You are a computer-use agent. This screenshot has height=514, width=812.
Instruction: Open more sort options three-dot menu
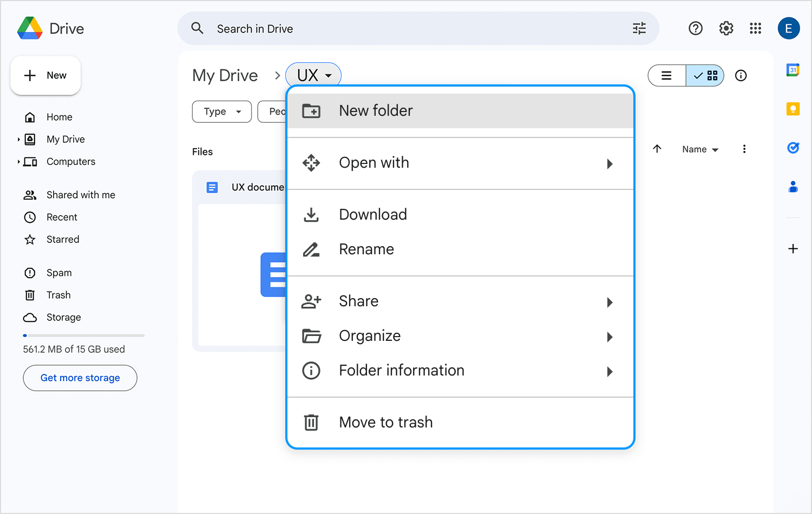(744, 149)
